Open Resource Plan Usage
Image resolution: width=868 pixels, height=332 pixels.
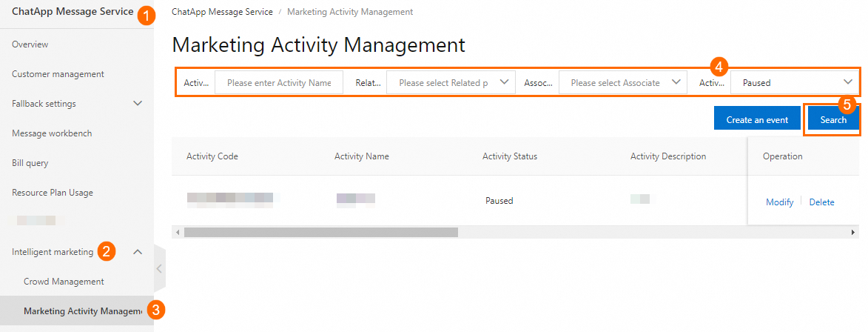pos(53,193)
